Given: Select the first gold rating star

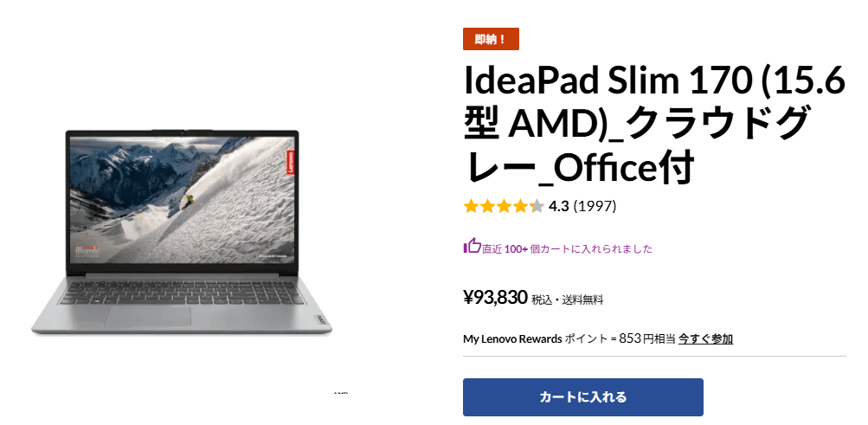Looking at the screenshot, I should 471,206.
